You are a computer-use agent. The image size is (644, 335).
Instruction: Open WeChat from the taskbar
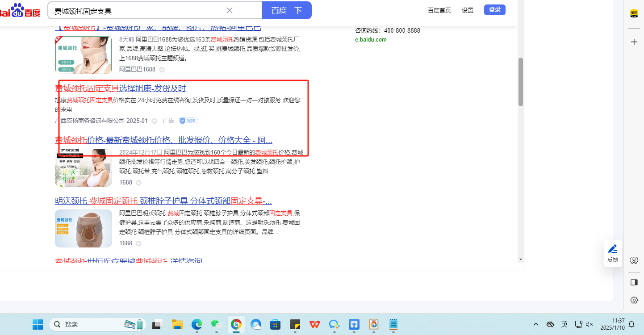(x=216, y=324)
